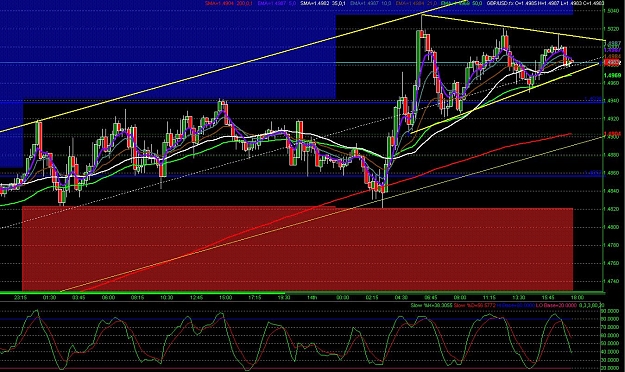Click the 23:15 time axis label
Screen dimensions: 625x372
pyautogui.click(x=20, y=297)
